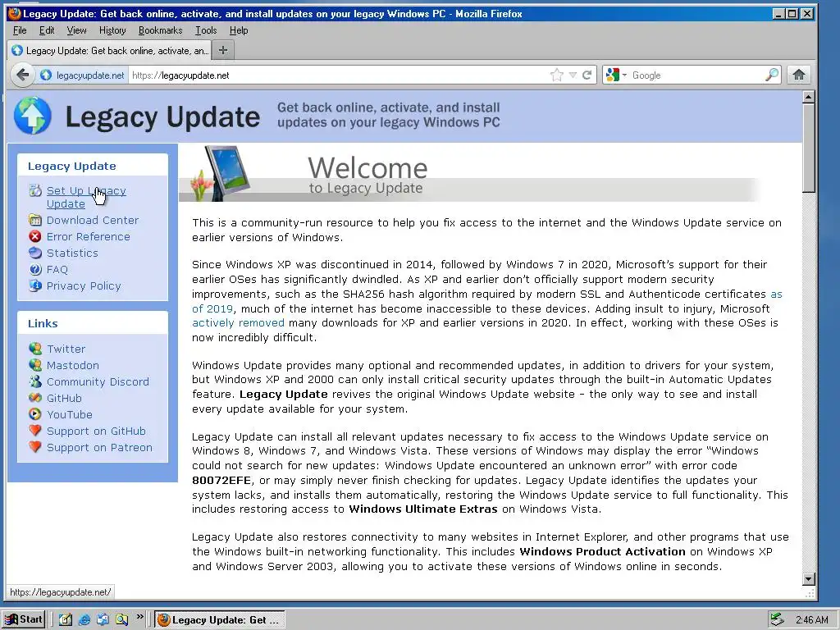Open the YouTube link
This screenshot has height=630, width=840.
pyautogui.click(x=70, y=414)
